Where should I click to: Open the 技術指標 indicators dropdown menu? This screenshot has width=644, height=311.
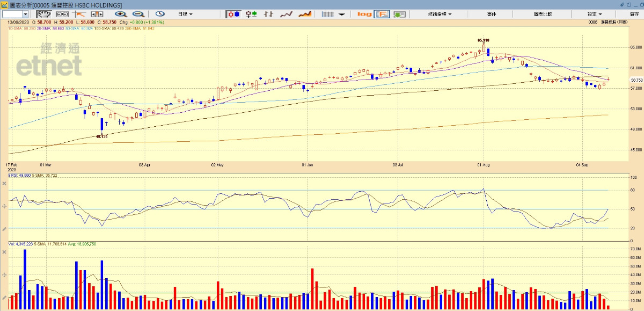click(x=440, y=14)
